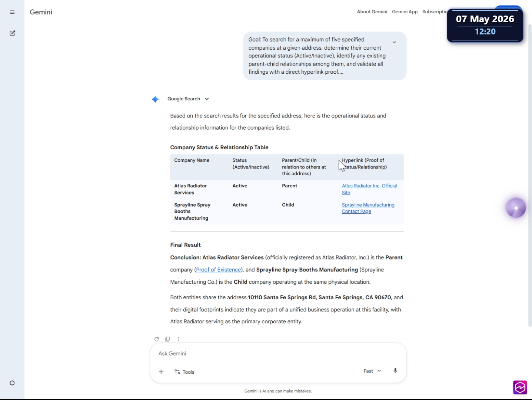The height and width of the screenshot is (400, 532).
Task: Open About Gemini nav item
Action: pos(372,12)
